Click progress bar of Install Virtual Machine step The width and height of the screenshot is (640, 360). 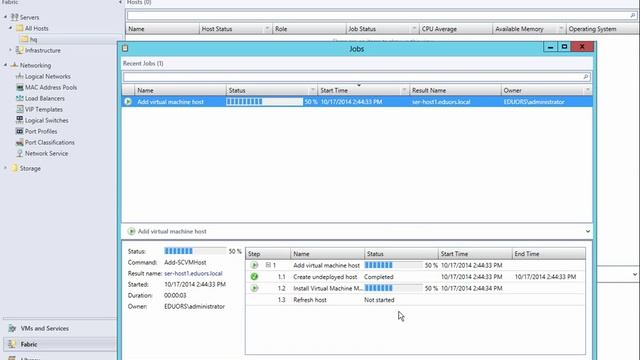[x=393, y=288]
